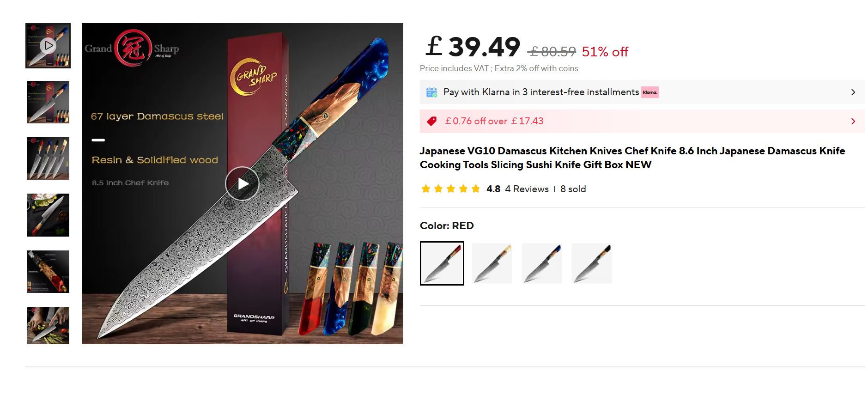Play the main product video

[x=242, y=183]
